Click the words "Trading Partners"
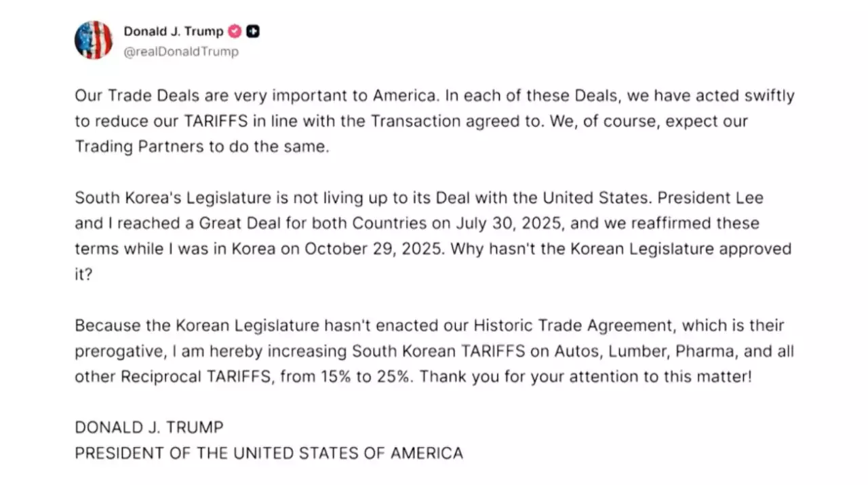 click(x=139, y=147)
